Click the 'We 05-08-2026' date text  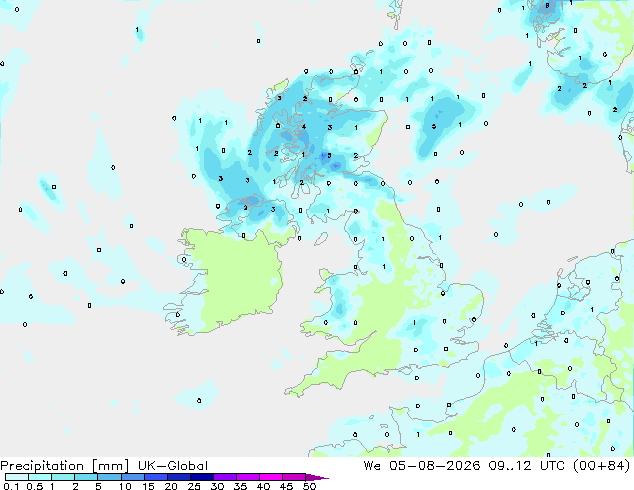(422, 466)
